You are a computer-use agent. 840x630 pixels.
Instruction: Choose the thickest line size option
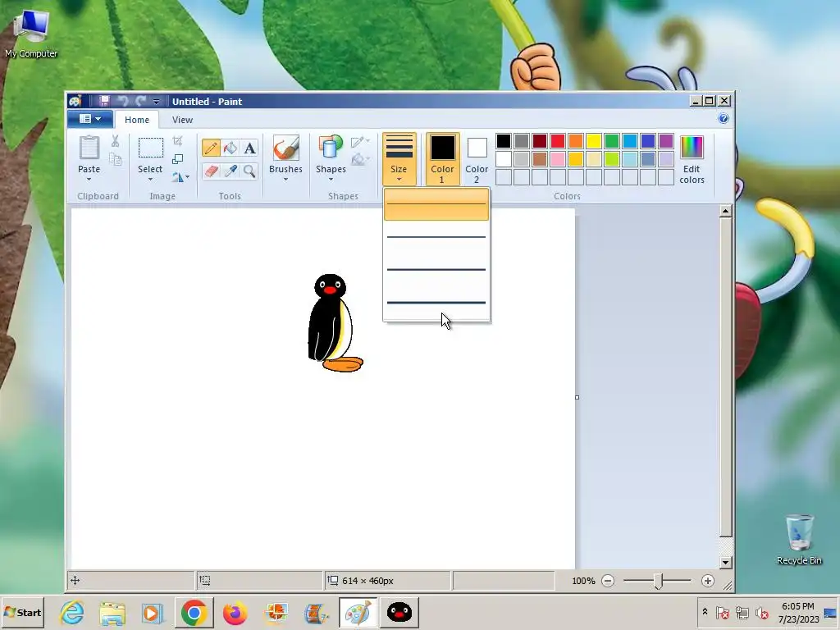click(x=436, y=303)
